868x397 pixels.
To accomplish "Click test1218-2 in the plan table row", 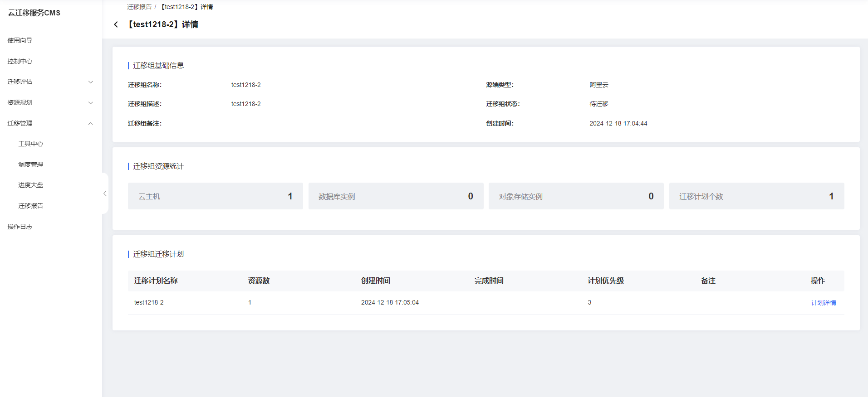I will [149, 302].
